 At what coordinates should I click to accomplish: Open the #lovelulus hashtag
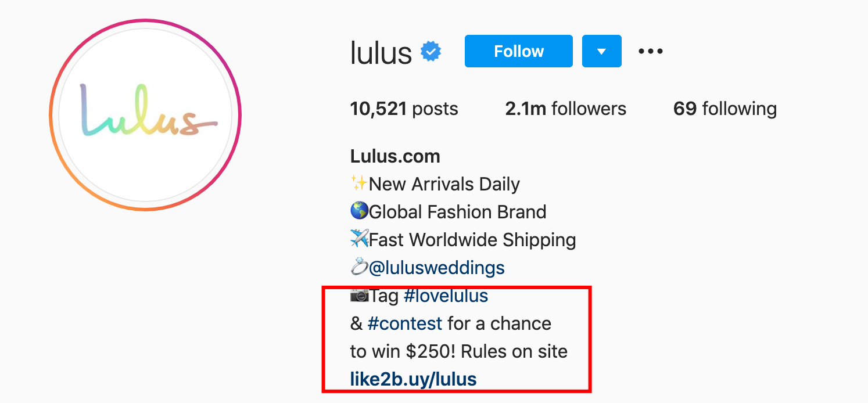tap(446, 296)
